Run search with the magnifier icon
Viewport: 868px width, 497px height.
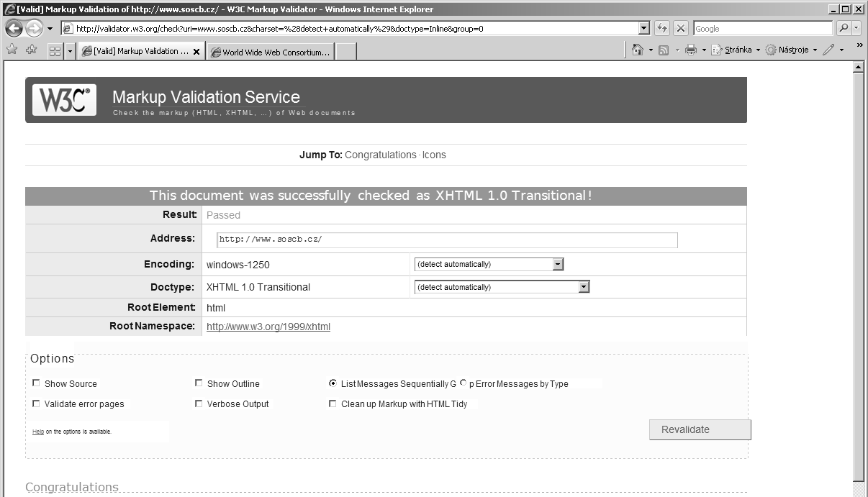(x=844, y=29)
